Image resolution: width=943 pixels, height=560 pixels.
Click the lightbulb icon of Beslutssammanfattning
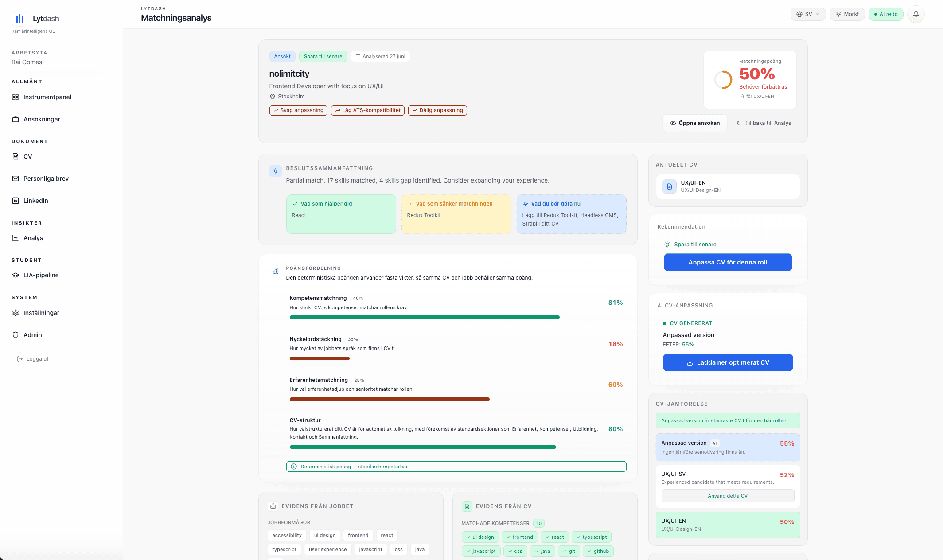[x=276, y=171]
